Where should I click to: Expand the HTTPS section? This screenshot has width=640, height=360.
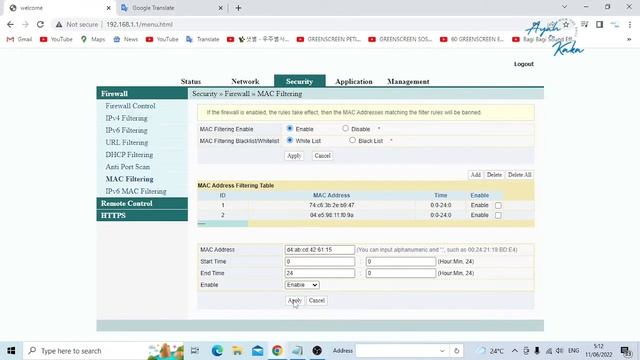[x=142, y=216]
